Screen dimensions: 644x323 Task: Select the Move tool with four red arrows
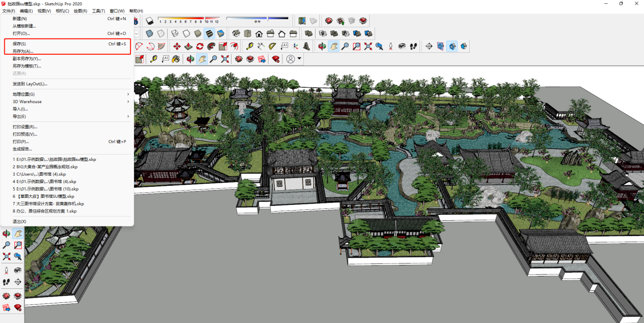point(177,47)
